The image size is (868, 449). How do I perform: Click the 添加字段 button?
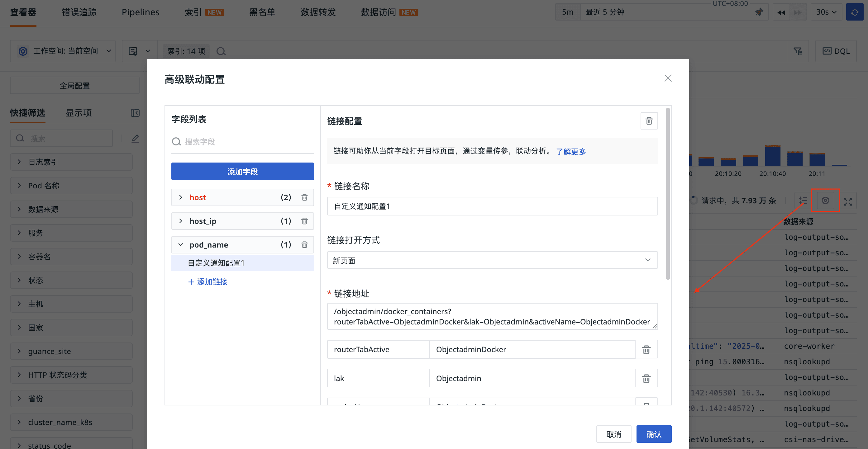coord(242,172)
